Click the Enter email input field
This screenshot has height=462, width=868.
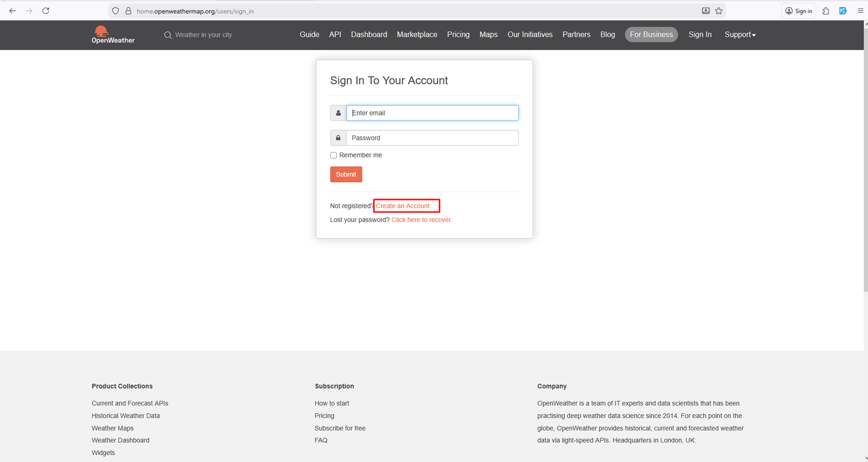coord(432,113)
